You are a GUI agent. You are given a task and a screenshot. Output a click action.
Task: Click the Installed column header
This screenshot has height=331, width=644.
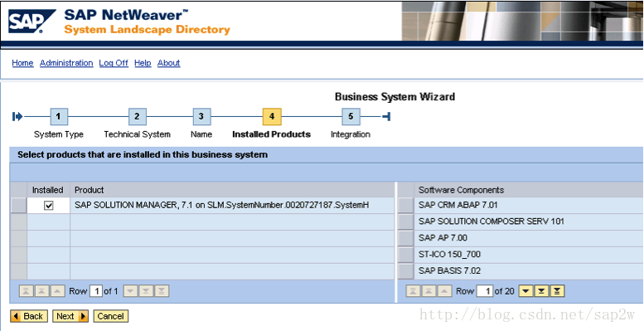coord(47,190)
